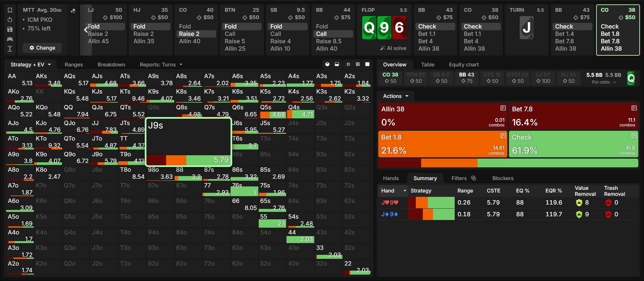
Task: Click the J♥9♥ strategy bar in summary
Action: (431, 203)
